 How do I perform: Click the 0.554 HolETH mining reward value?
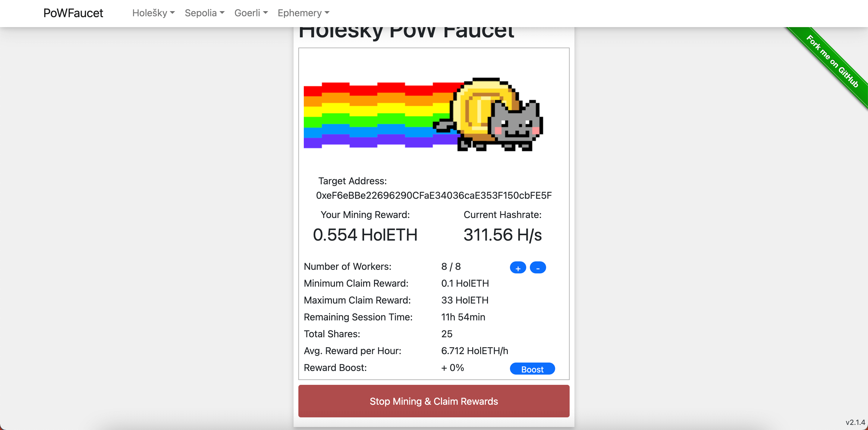point(365,235)
